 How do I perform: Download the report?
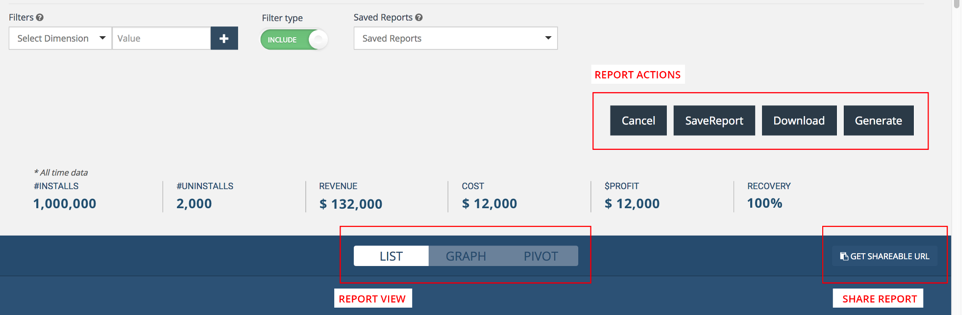[799, 121]
